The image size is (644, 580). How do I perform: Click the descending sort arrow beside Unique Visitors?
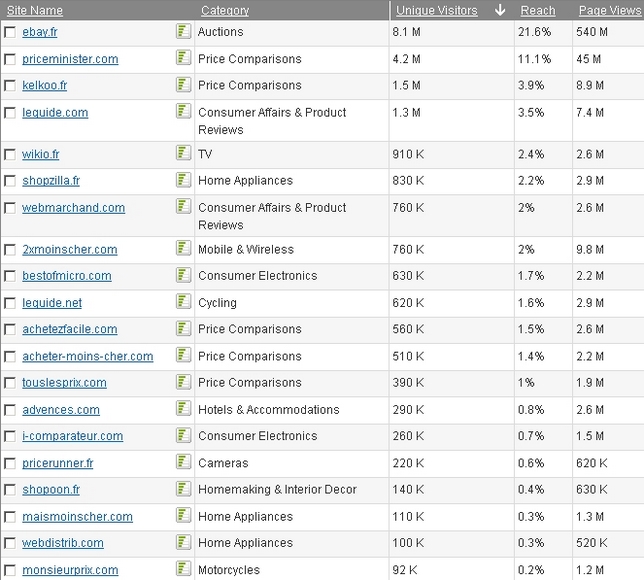click(500, 10)
